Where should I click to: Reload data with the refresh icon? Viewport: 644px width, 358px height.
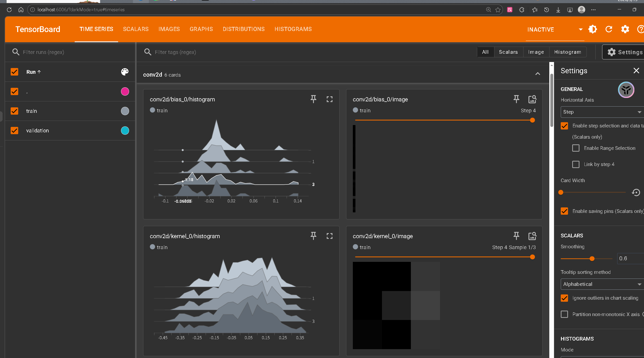point(609,29)
